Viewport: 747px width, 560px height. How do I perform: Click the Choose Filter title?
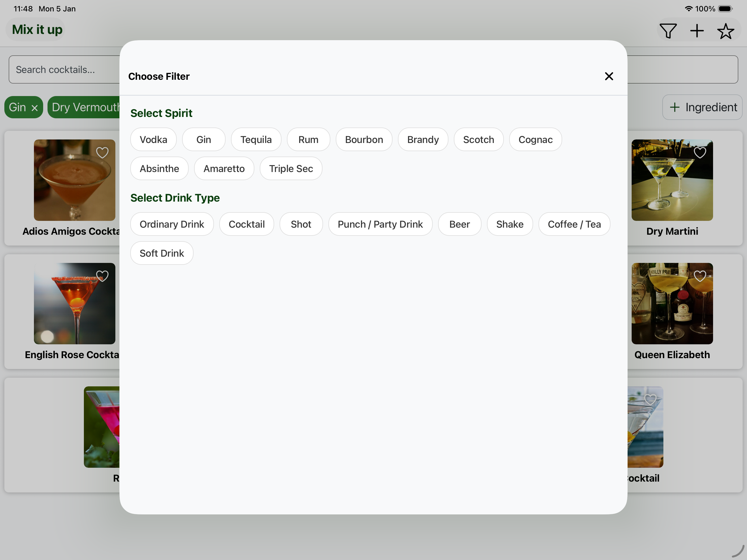159,76
